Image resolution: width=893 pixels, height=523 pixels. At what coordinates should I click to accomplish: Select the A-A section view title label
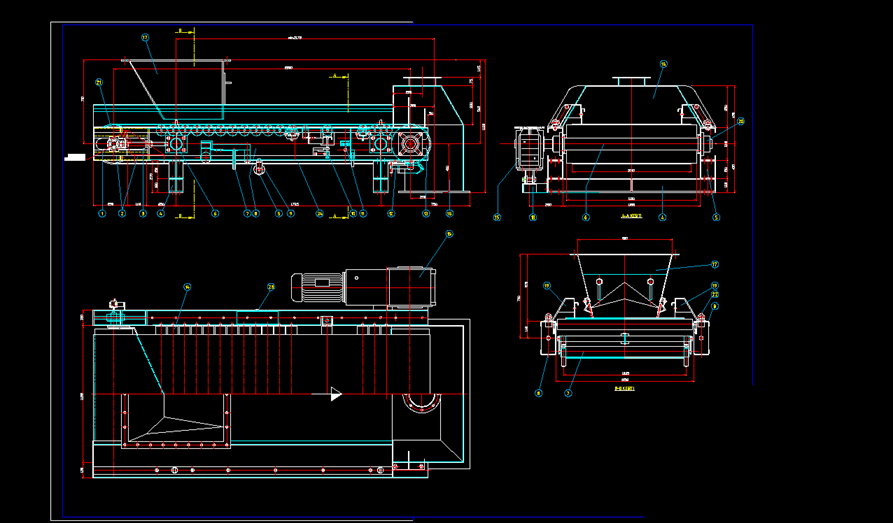(x=630, y=215)
